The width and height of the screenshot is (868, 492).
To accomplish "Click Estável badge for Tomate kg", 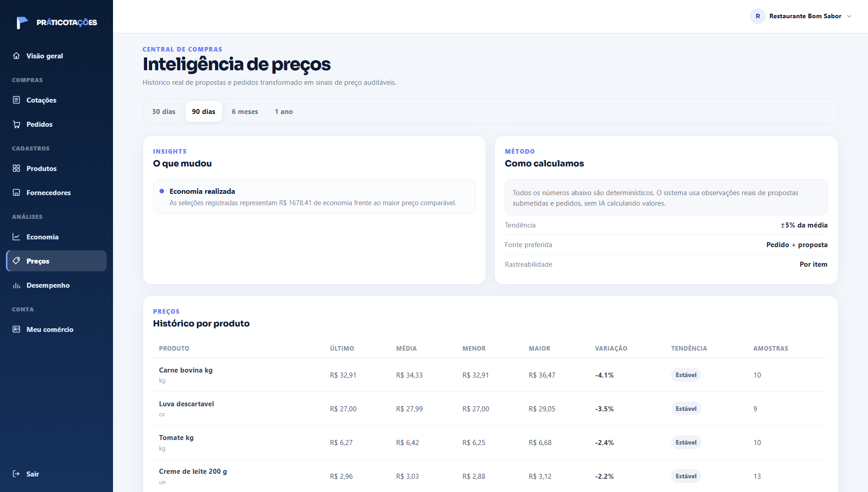I will [686, 442].
